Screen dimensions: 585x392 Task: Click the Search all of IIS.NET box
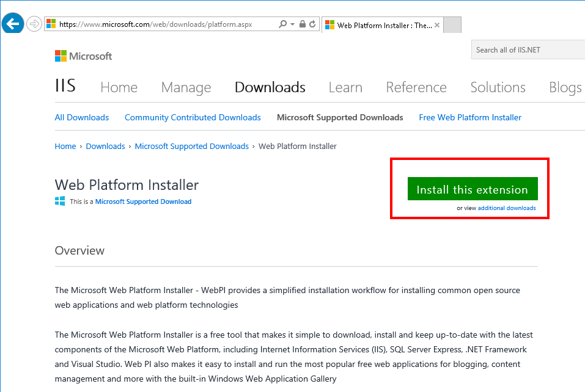(x=528, y=50)
